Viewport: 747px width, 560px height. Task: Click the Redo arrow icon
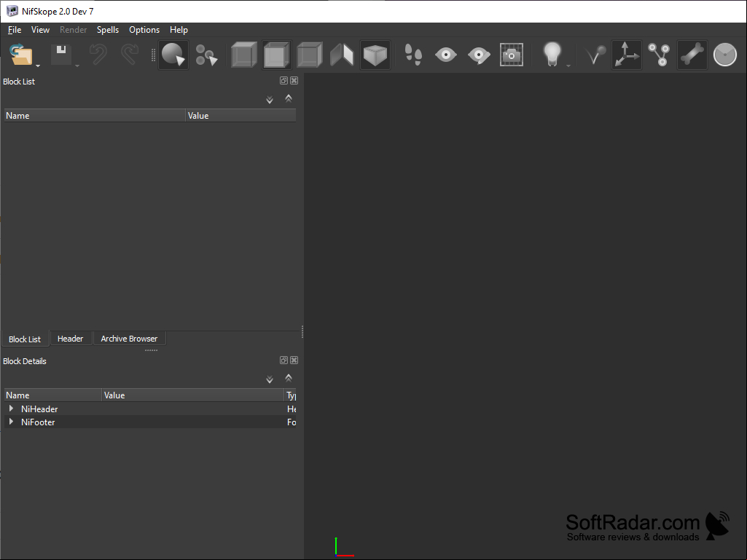click(130, 55)
